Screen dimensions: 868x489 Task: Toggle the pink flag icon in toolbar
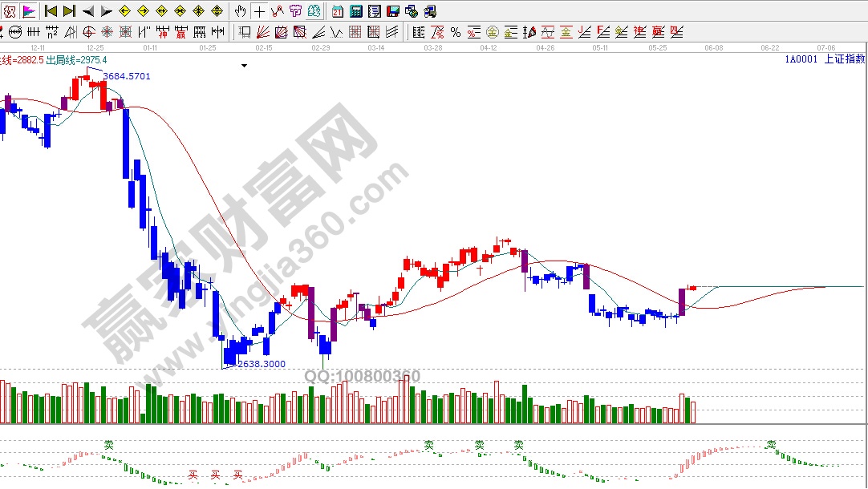tap(29, 11)
